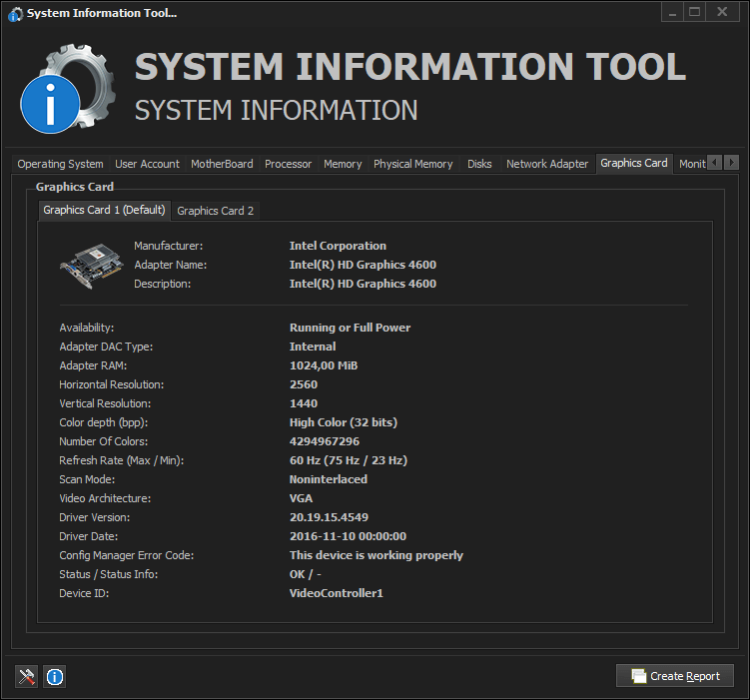Image resolution: width=750 pixels, height=700 pixels.
Task: Click the Driver Version value 20.19.15.4549
Action: click(329, 517)
